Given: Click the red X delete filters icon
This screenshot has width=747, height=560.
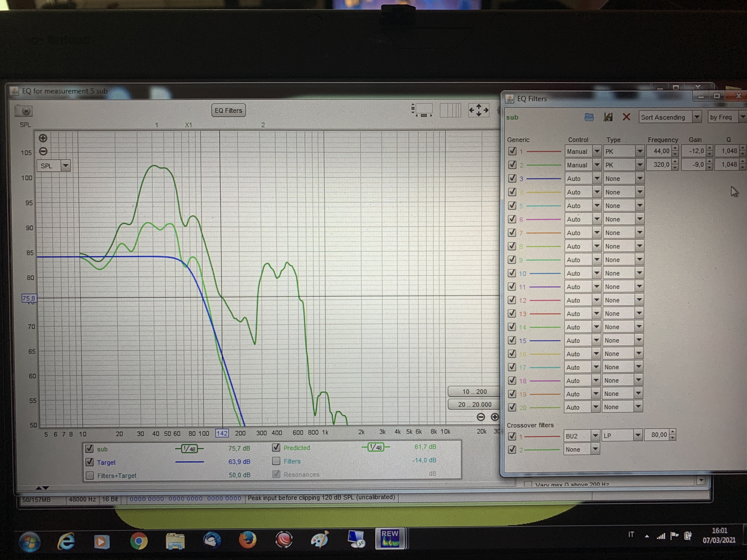Looking at the screenshot, I should click(626, 117).
